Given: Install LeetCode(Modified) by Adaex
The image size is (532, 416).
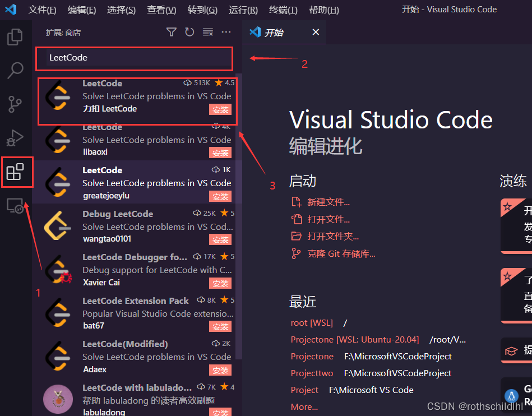Looking at the screenshot, I should pos(220,370).
